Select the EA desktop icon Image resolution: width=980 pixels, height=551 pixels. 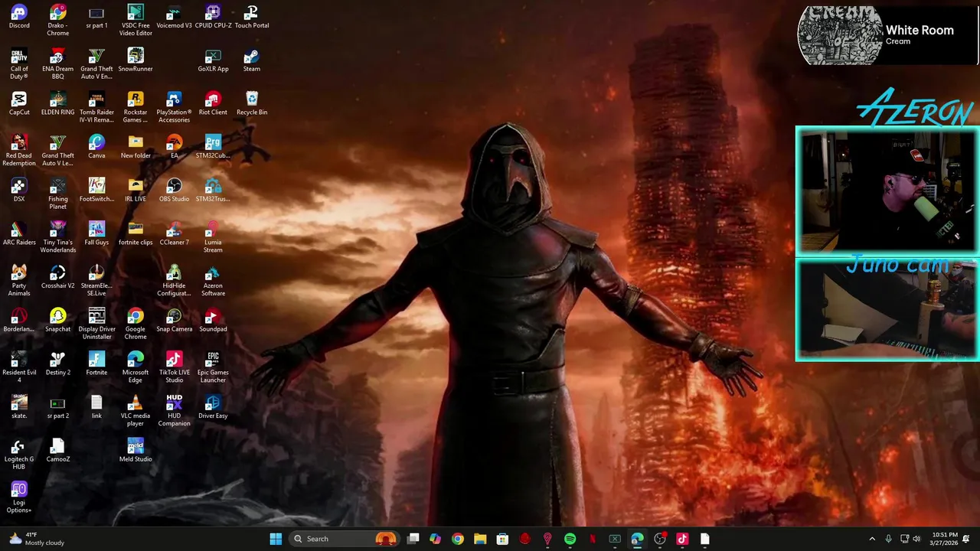point(174,147)
